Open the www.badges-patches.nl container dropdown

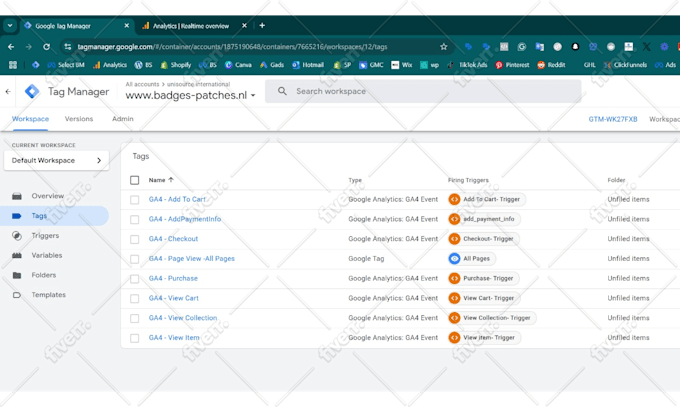[190, 95]
